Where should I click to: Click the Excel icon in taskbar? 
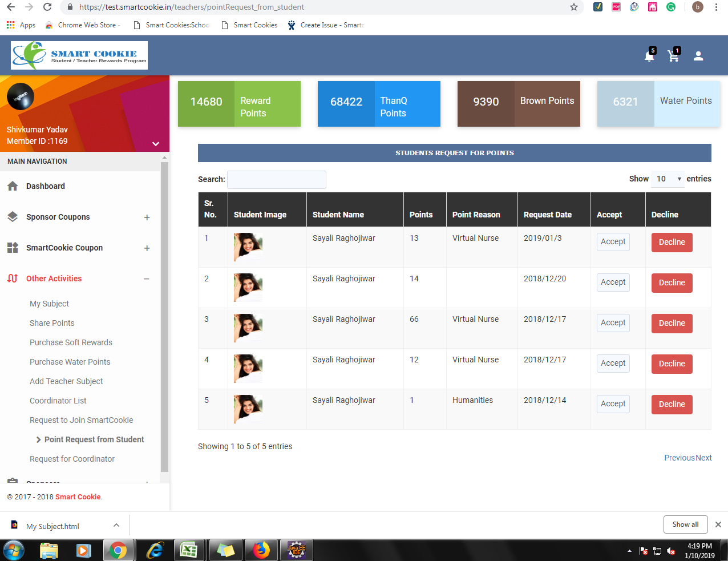188,550
